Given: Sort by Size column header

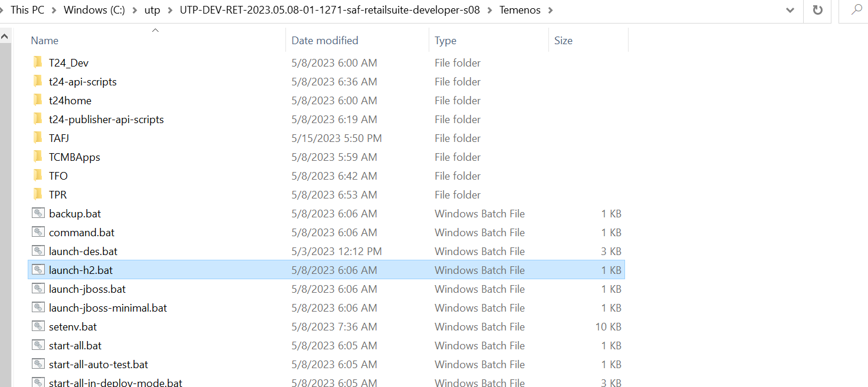Looking at the screenshot, I should [563, 41].
